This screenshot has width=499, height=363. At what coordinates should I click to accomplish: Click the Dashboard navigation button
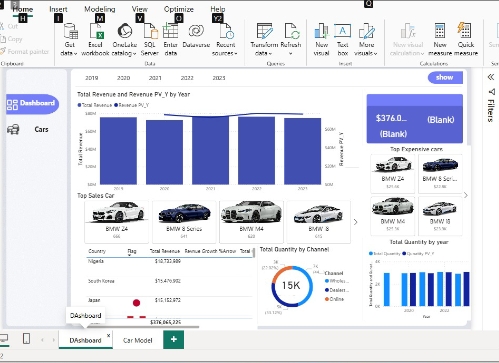pos(32,104)
